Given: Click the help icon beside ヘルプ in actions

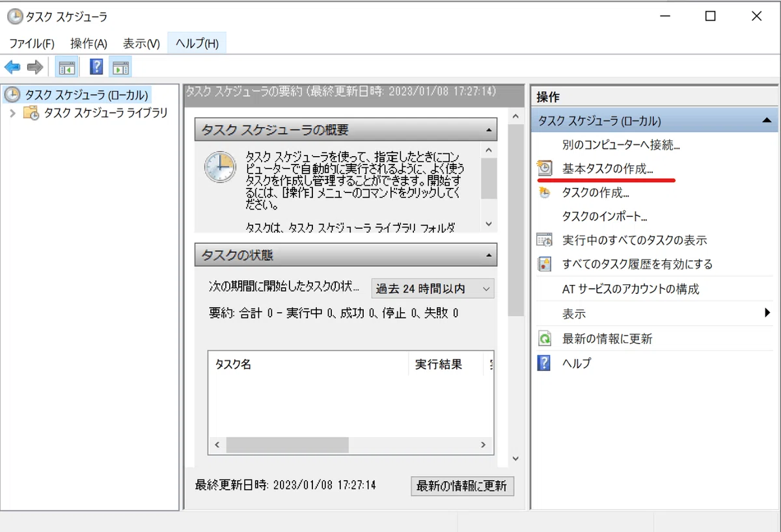Looking at the screenshot, I should [x=544, y=363].
